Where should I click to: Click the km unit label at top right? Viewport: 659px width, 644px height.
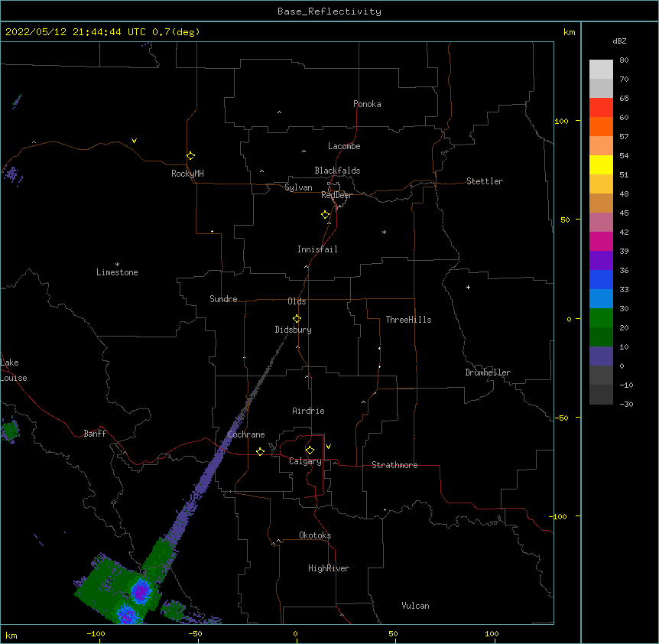[569, 32]
